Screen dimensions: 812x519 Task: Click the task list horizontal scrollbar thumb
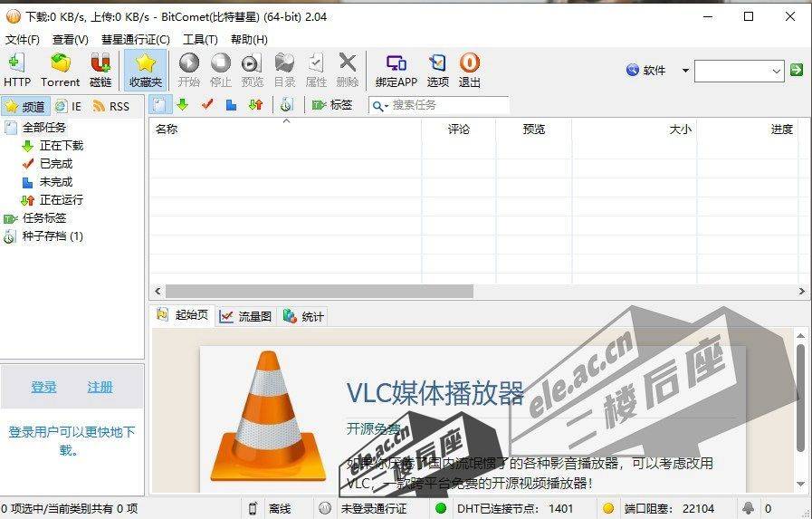point(319,291)
